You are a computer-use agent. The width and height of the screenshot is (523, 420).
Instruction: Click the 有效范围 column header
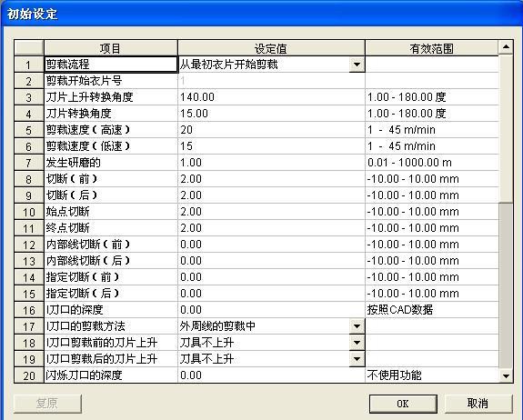click(432, 48)
